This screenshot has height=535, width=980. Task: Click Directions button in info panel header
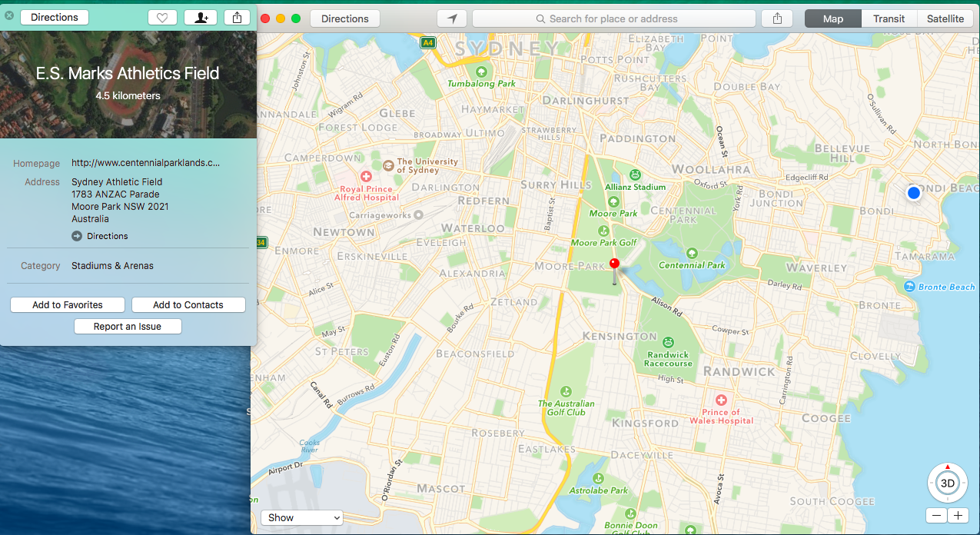tap(55, 17)
